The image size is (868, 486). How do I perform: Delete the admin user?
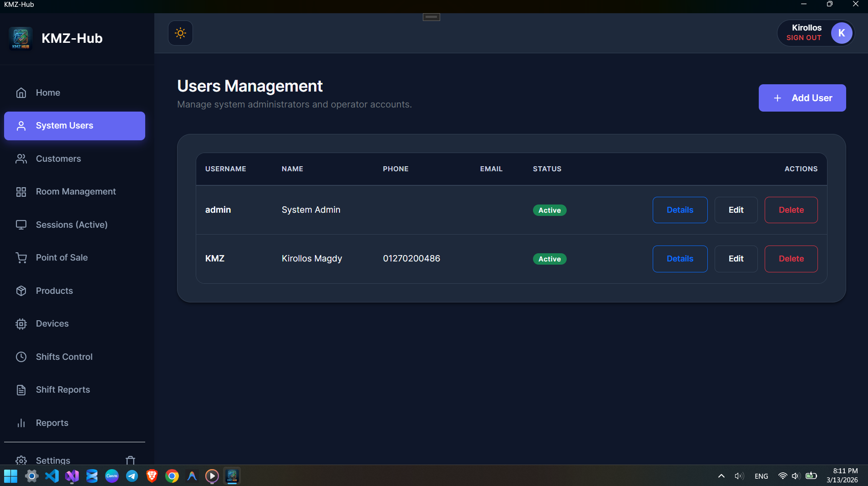pos(791,210)
